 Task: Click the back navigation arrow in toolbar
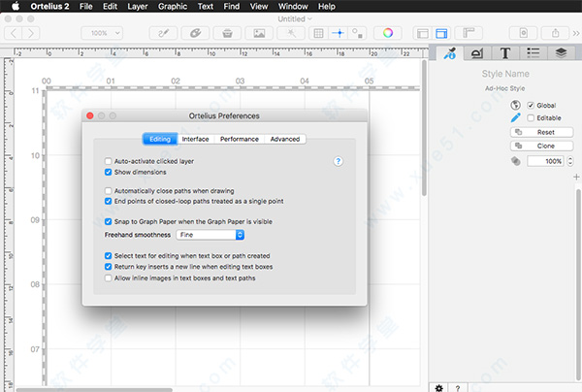[x=14, y=33]
